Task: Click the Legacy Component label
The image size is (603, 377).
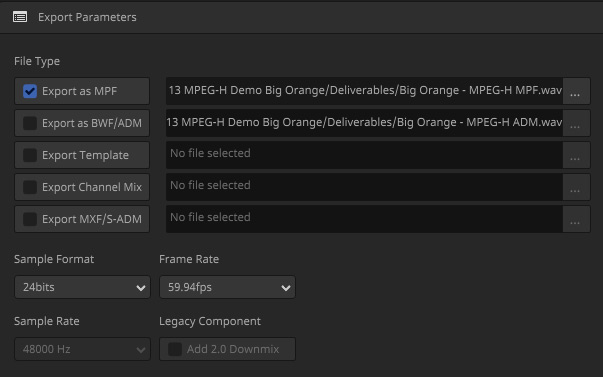Action: point(210,321)
